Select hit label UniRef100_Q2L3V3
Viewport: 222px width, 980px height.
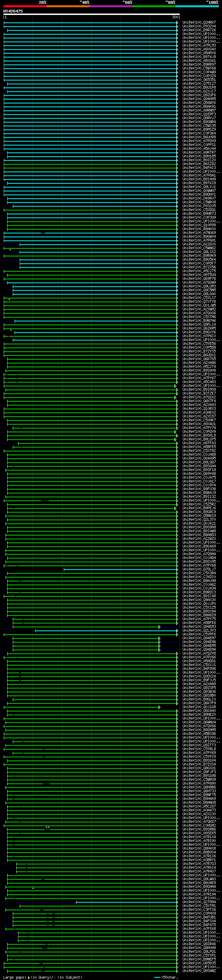pos(199,630)
